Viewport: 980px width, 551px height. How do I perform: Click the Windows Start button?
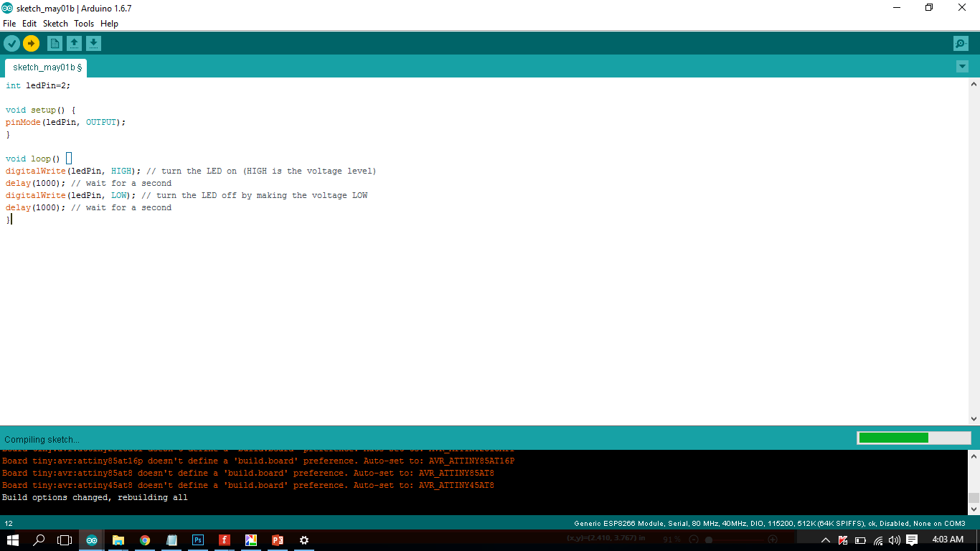(x=13, y=540)
